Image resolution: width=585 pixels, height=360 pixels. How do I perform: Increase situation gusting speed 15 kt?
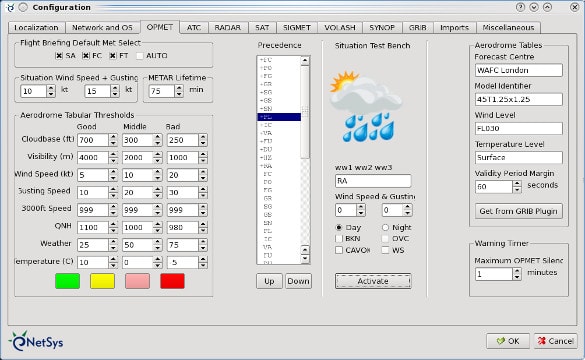pyautogui.click(x=115, y=88)
